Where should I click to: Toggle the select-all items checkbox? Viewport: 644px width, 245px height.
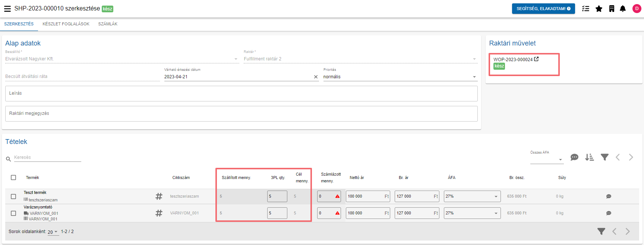[13, 178]
